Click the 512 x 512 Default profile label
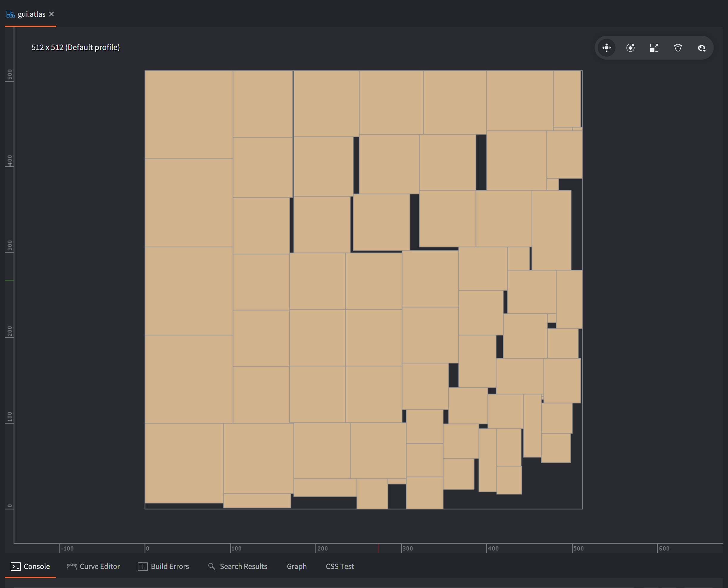Screen dimensions: 728x588 click(x=75, y=47)
